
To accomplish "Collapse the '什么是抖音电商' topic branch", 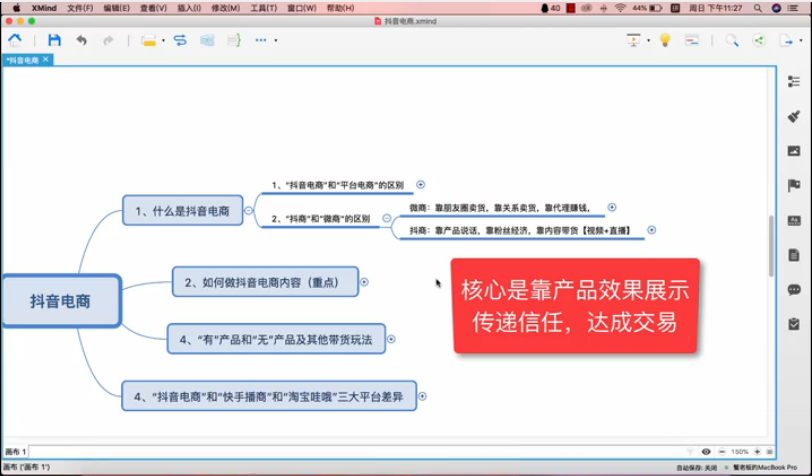I will (x=248, y=211).
